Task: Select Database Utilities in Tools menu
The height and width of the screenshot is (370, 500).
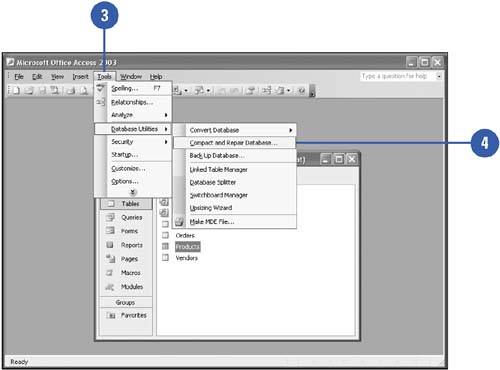Action: (133, 129)
